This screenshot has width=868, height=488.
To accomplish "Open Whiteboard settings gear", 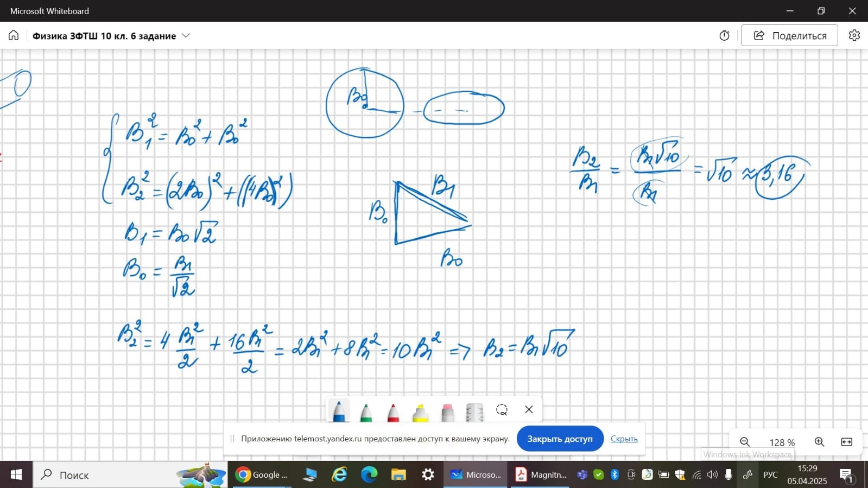I will (854, 36).
